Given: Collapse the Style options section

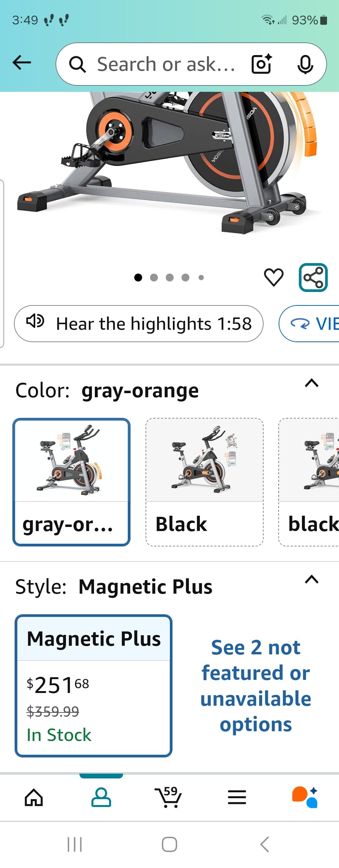Looking at the screenshot, I should 312,579.
